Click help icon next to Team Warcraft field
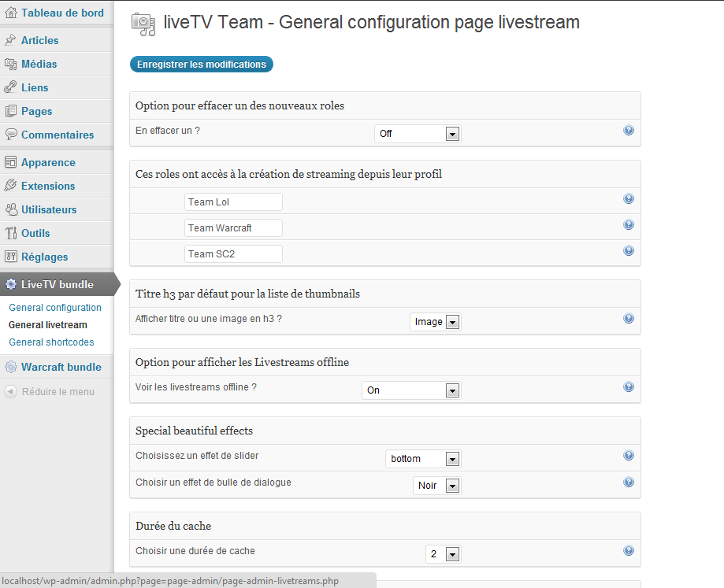 pos(629,224)
